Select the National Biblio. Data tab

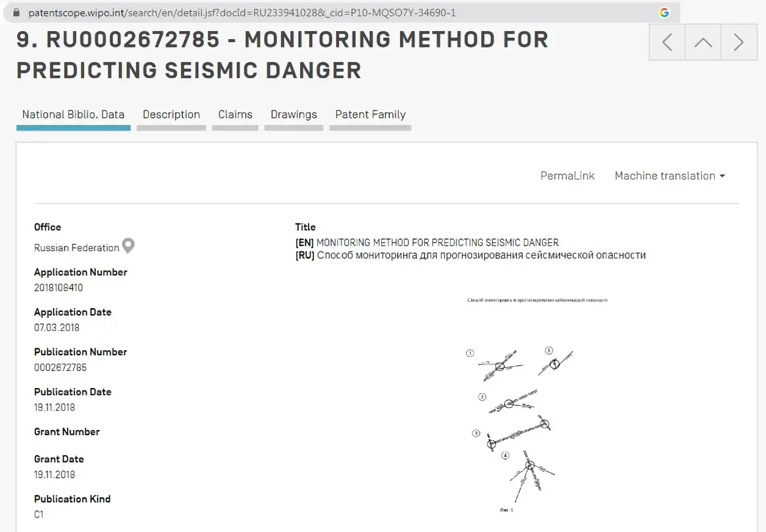pos(73,115)
